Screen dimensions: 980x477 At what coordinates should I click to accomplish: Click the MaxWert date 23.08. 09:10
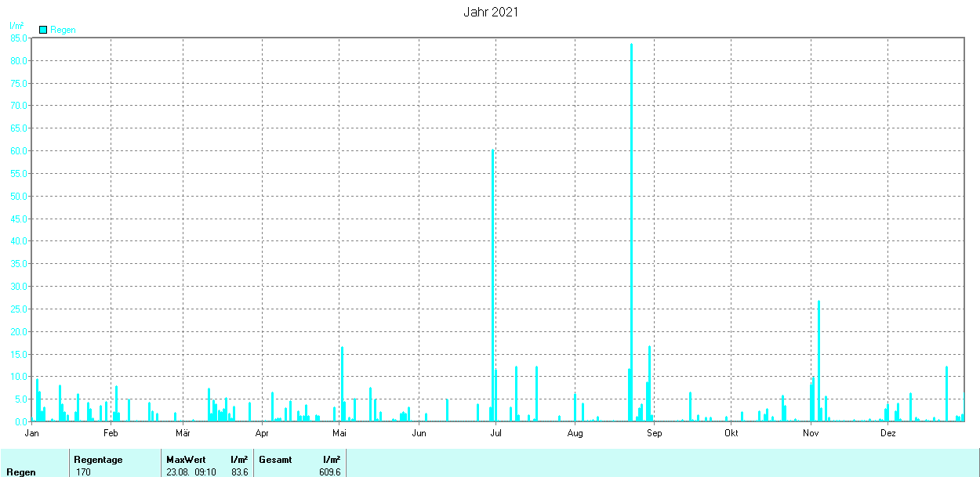(x=191, y=472)
